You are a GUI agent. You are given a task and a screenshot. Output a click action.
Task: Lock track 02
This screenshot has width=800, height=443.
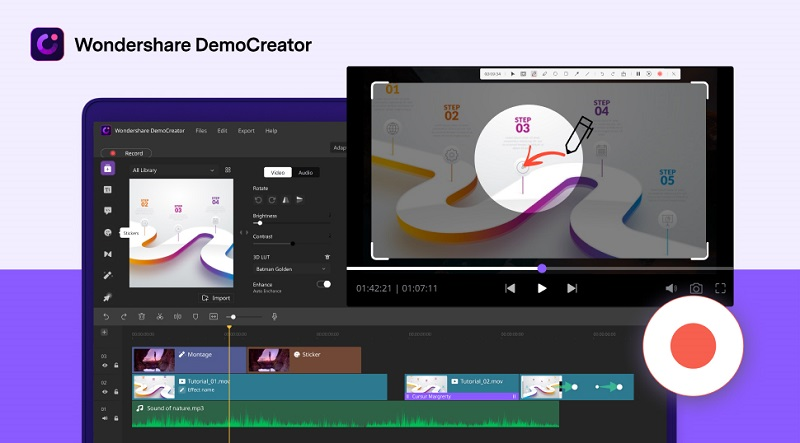pos(116,392)
